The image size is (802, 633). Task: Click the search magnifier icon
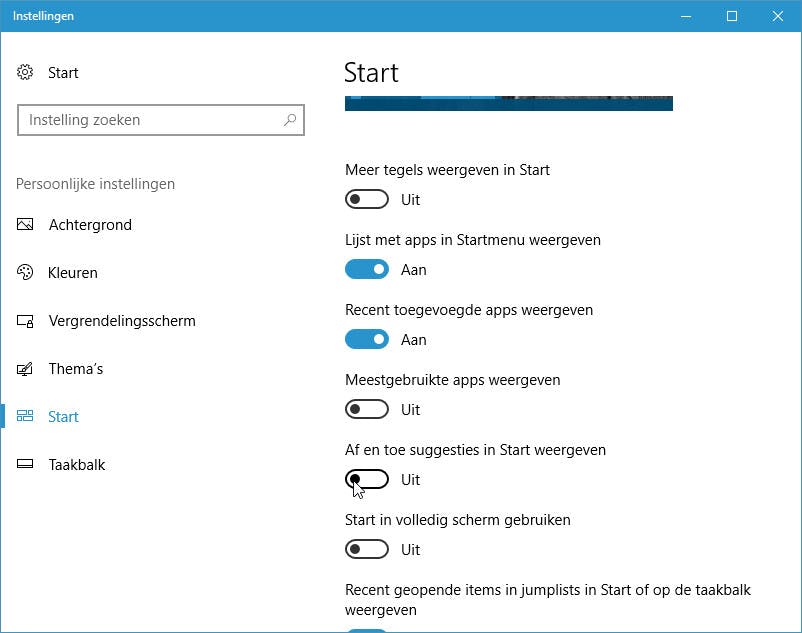tap(290, 120)
